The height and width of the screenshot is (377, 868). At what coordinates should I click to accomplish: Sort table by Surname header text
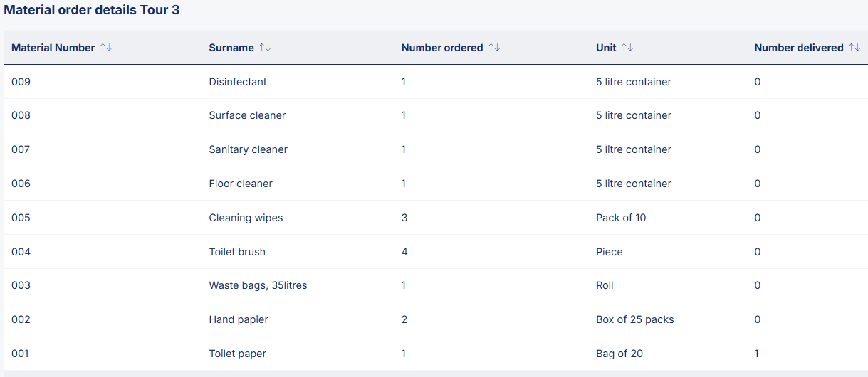(231, 48)
